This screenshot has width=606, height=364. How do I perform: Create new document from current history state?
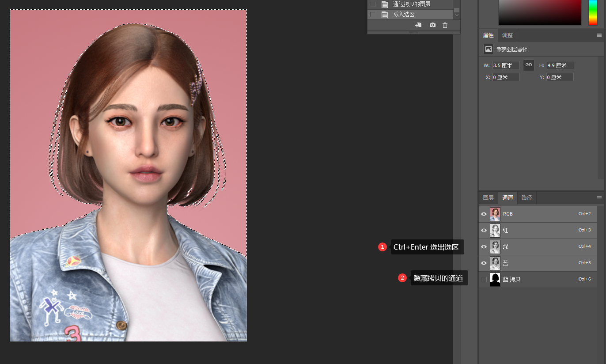[x=418, y=25]
